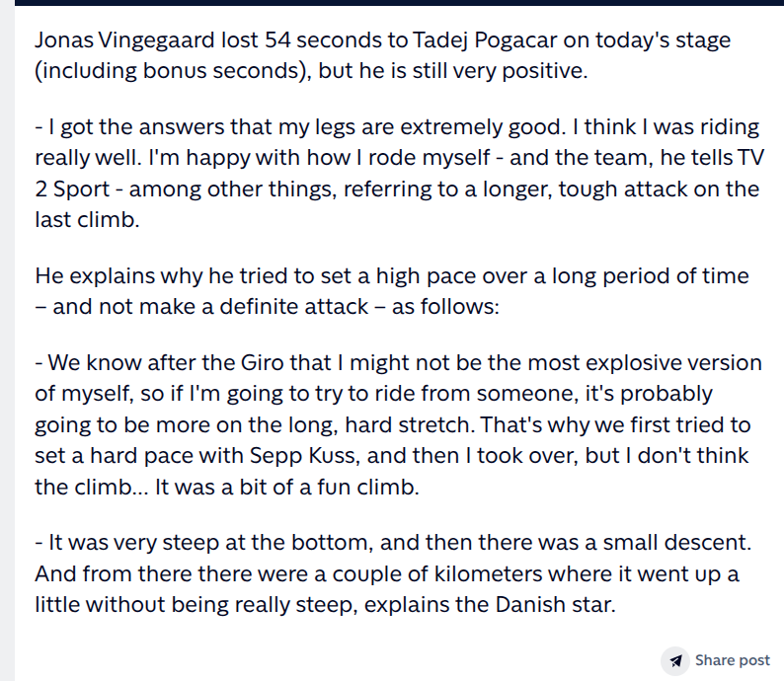Screen dimensions: 784x681
Task: Click paragraph about legs being extremely good
Action: pyautogui.click(x=399, y=174)
